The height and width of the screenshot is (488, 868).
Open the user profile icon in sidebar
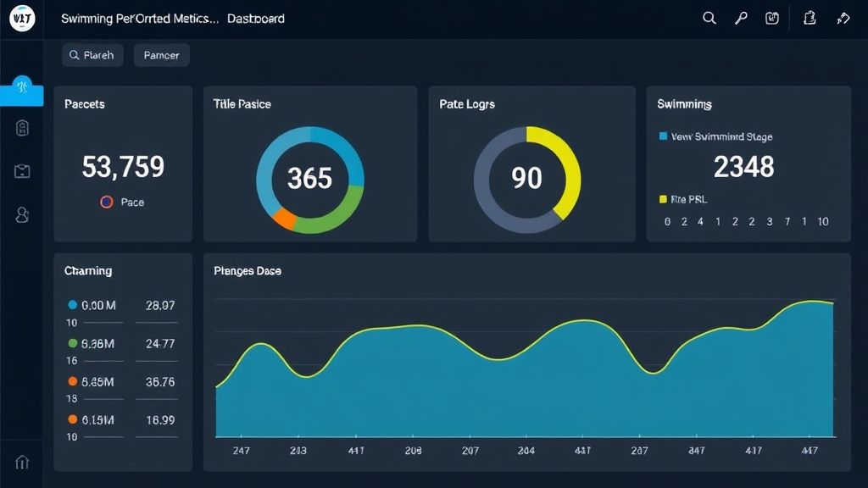point(22,214)
